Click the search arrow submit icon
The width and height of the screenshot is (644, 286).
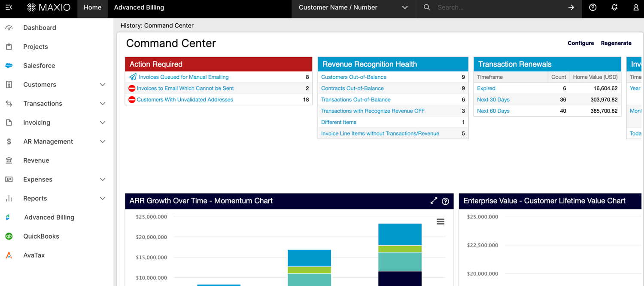[x=571, y=7]
